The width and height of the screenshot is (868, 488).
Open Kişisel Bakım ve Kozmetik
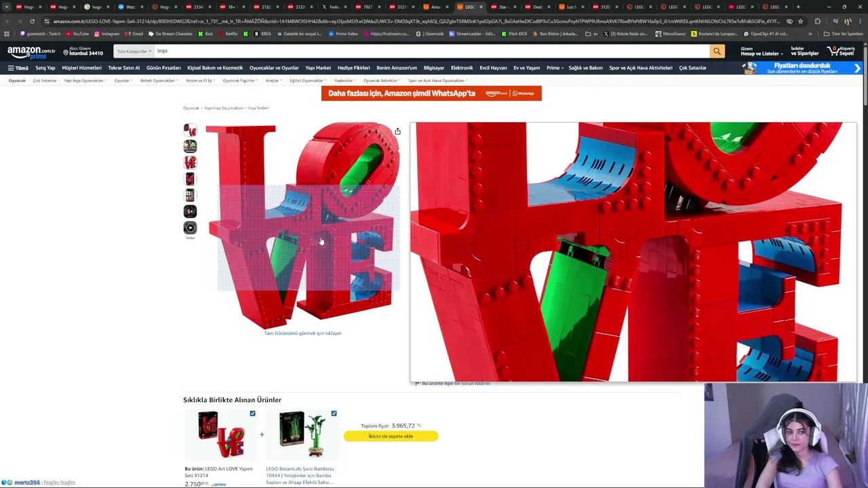[215, 68]
